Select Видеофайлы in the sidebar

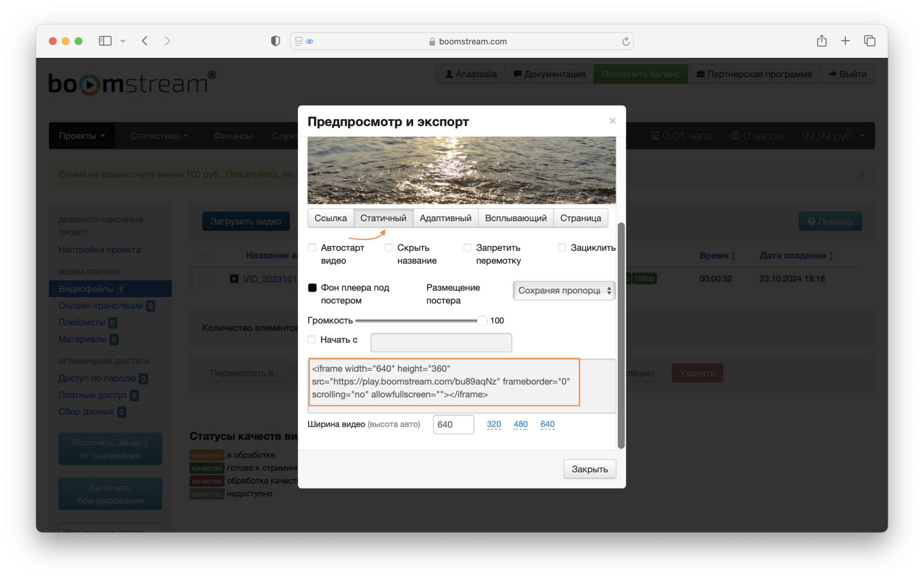click(110, 289)
